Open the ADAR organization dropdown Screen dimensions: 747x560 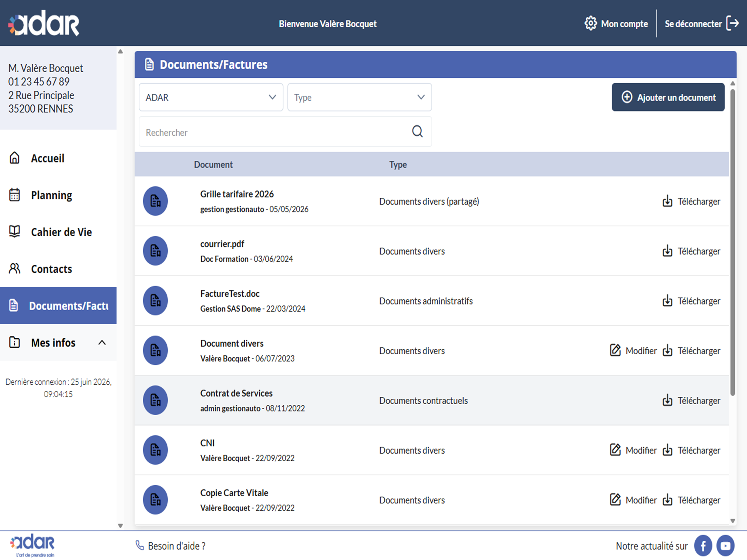(211, 97)
